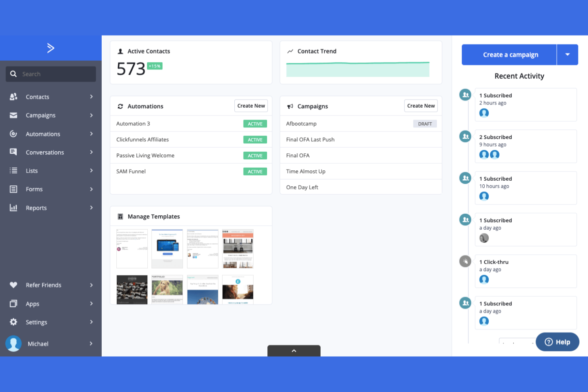Open the Create a campaign dropdown arrow
Screen dimensions: 588x392
point(568,54)
